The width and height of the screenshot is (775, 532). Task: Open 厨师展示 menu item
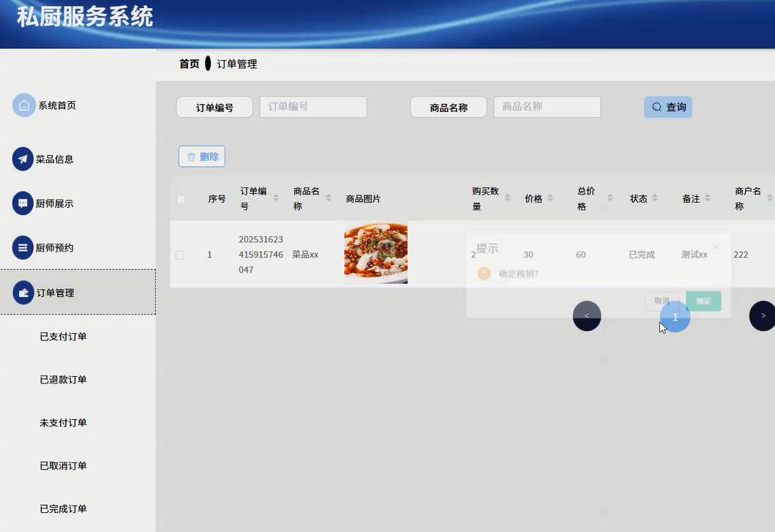tap(54, 203)
